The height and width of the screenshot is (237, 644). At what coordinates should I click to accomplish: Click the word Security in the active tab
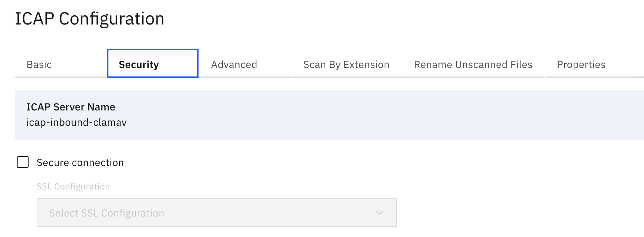[139, 65]
